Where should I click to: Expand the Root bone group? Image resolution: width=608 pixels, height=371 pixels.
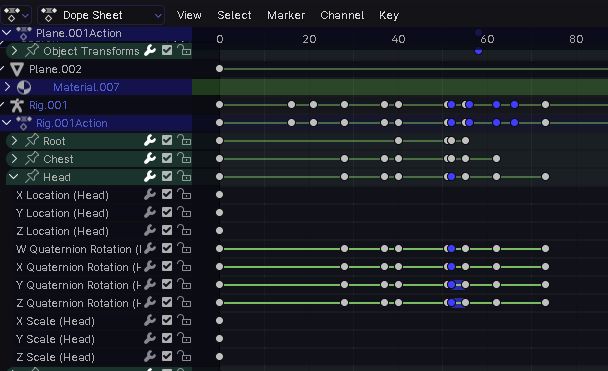14,141
